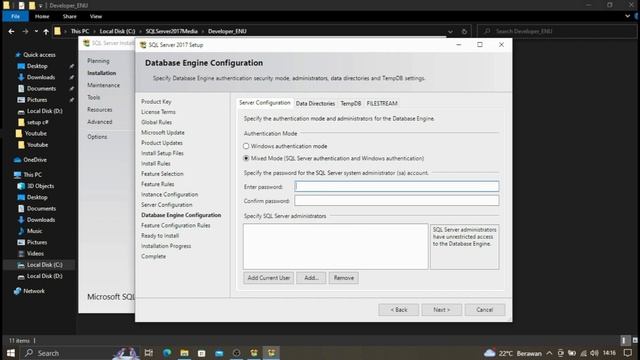Screen dimensions: 640x360
Task: Click the Remove button
Action: (x=344, y=278)
